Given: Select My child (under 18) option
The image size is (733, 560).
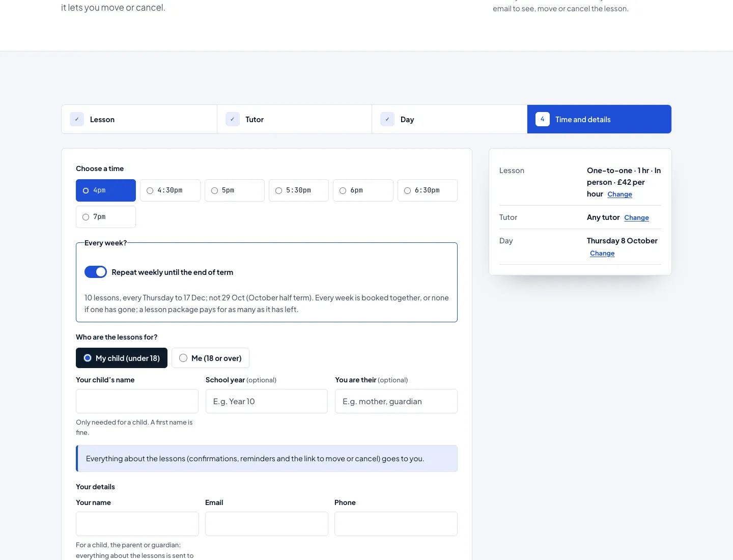Looking at the screenshot, I should point(122,358).
